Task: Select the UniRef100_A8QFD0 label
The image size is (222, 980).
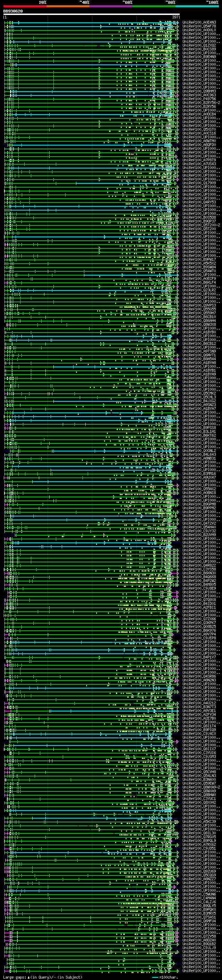Action: click(x=199, y=145)
